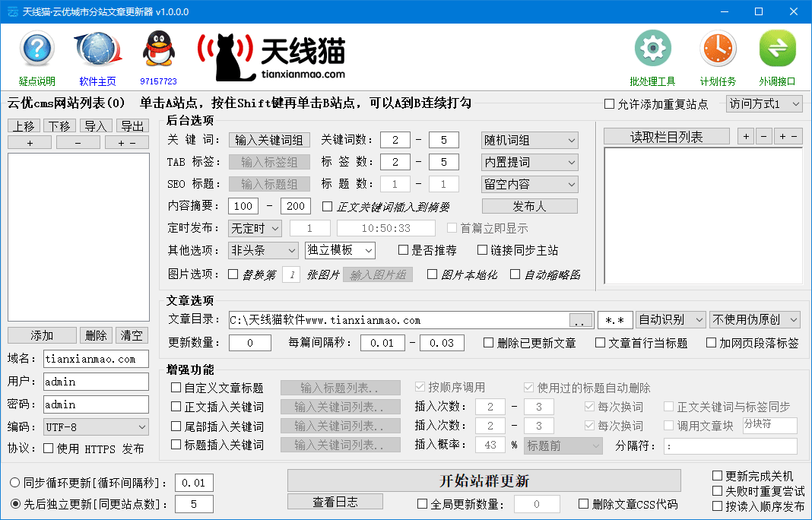This screenshot has height=520, width=812.
Task: Browse article directory with .. button
Action: 581,320
